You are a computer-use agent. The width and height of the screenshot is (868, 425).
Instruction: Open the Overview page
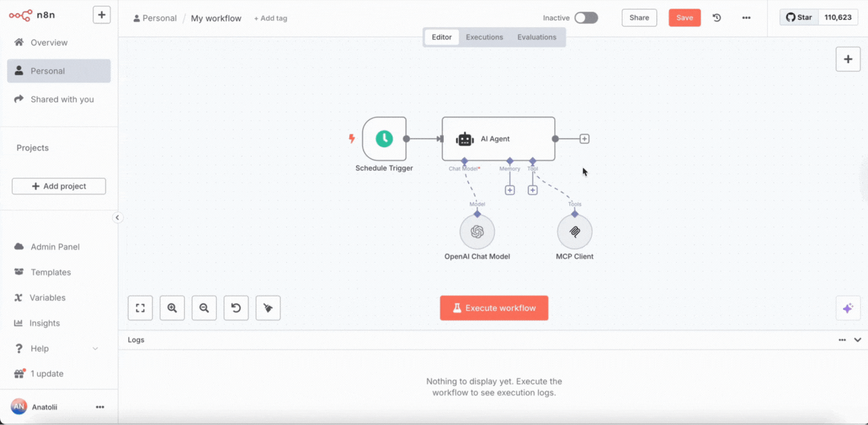point(58,42)
